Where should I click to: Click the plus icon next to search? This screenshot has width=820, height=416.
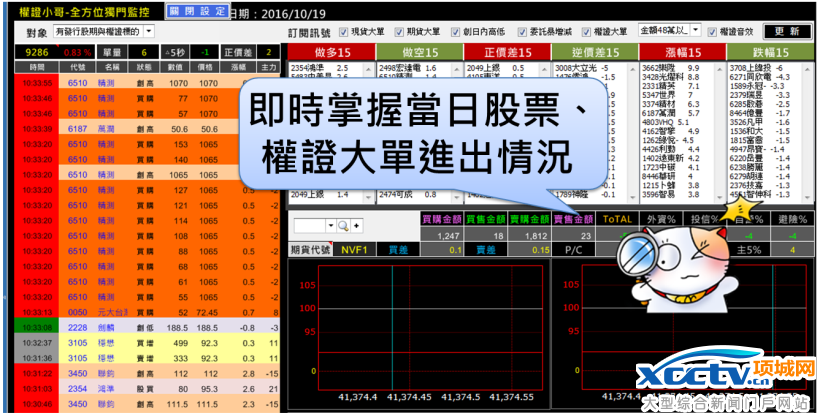point(355,226)
